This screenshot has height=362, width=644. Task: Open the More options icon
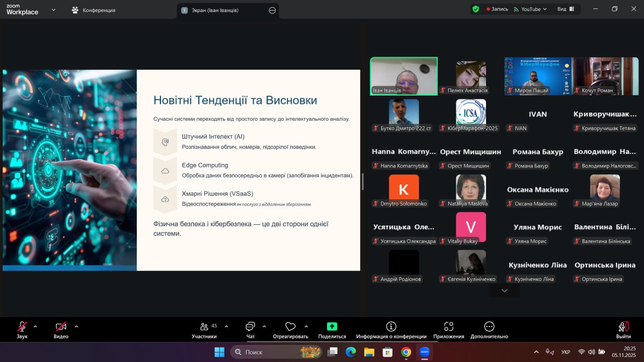(489, 327)
